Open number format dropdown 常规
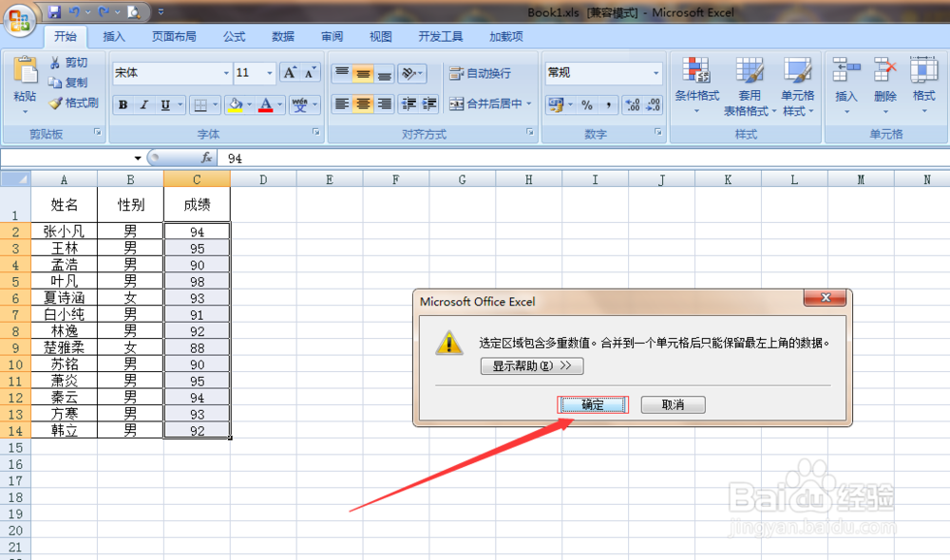 point(656,73)
